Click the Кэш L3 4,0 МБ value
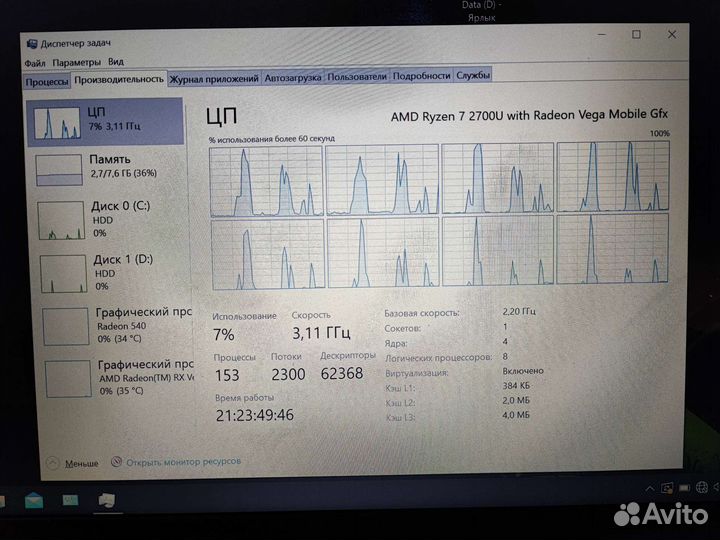The height and width of the screenshot is (540, 720). (x=516, y=415)
